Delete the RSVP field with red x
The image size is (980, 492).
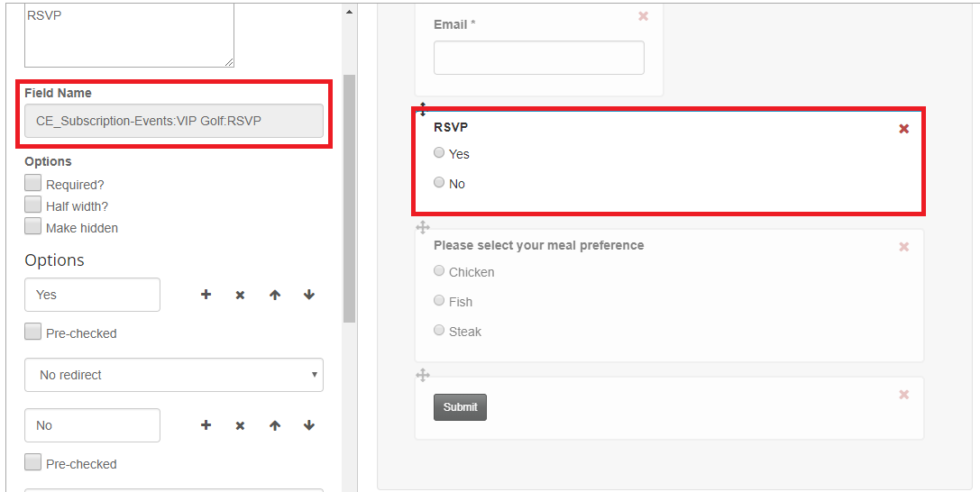tap(903, 129)
